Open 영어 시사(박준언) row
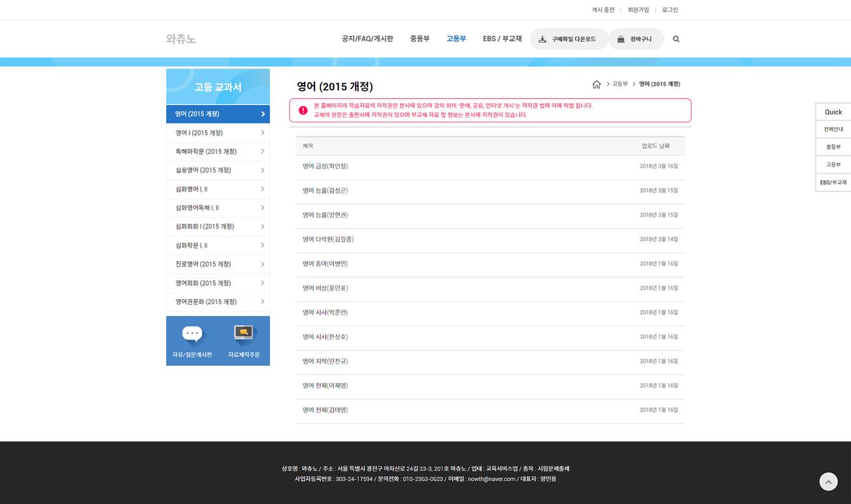 [490, 313]
